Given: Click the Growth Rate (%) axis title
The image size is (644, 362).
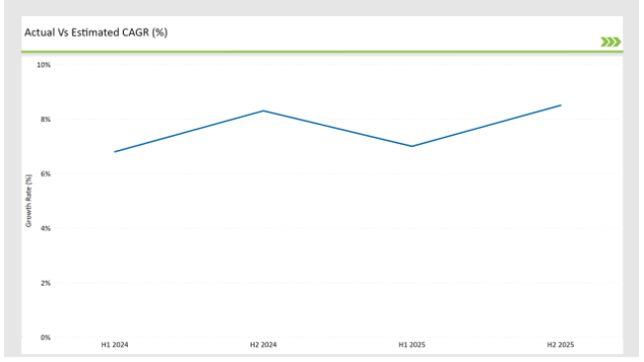Looking at the screenshot, I should tap(29, 200).
